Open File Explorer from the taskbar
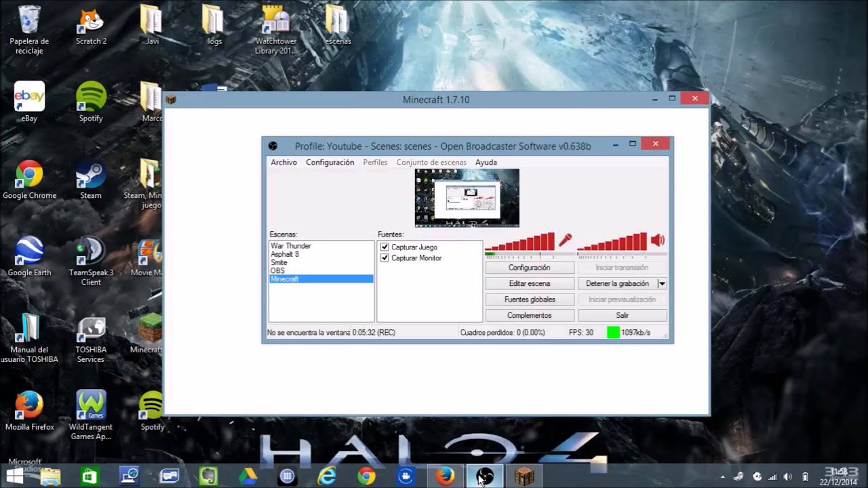This screenshot has height=488, width=868. 51,476
